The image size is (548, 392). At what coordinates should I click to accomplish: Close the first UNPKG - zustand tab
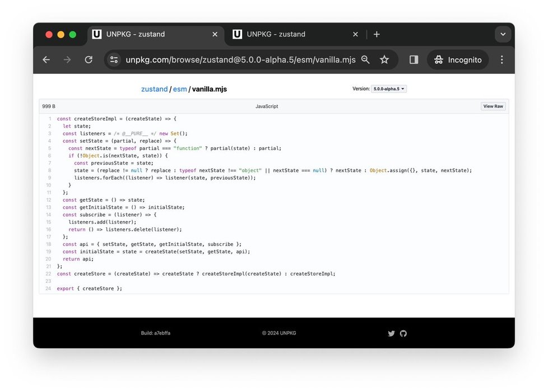[x=215, y=34]
